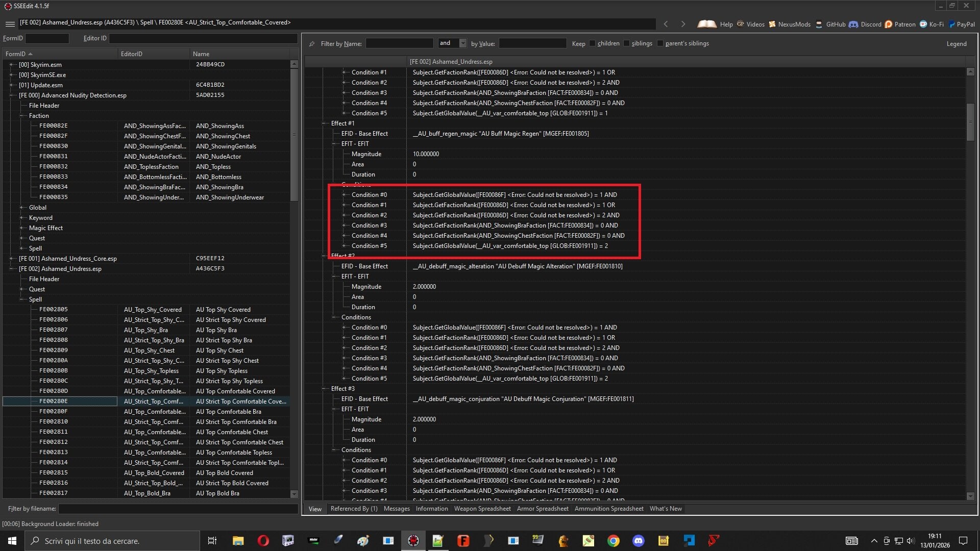Select record FE00280D AU Top Comfortable Covered
Image resolution: width=980 pixels, height=551 pixels.
[146, 391]
